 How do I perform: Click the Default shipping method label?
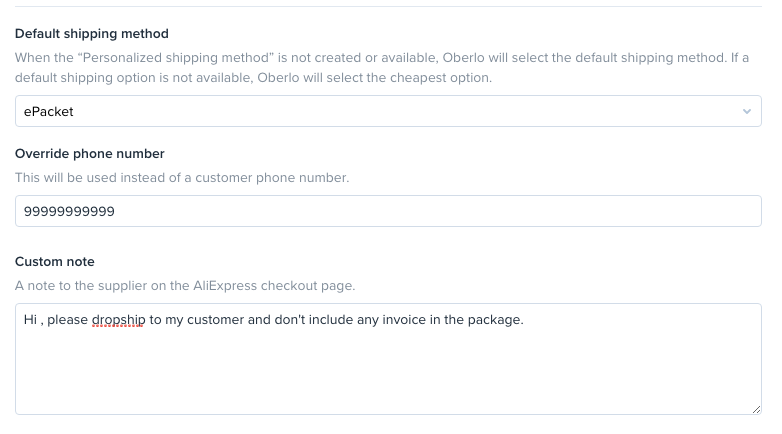point(92,34)
